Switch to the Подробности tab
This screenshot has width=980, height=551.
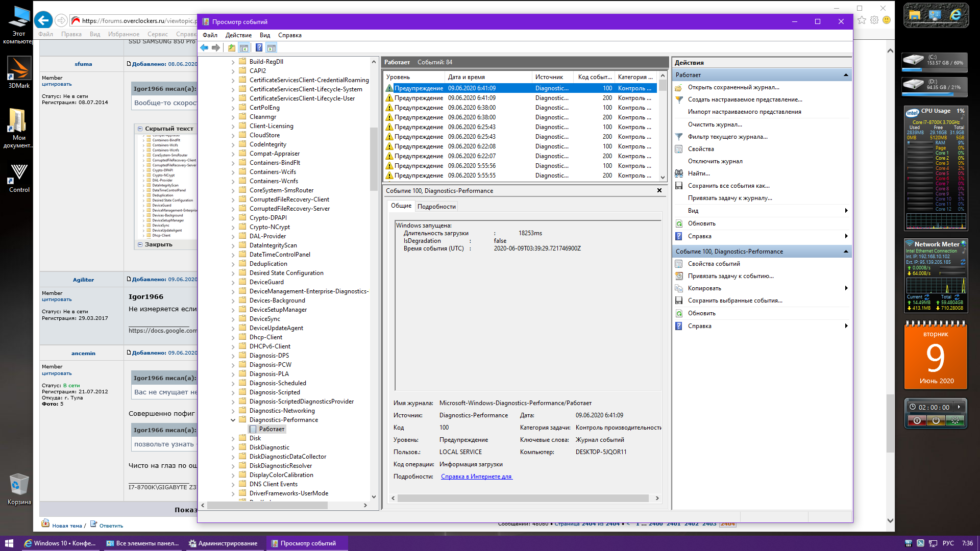pos(436,207)
